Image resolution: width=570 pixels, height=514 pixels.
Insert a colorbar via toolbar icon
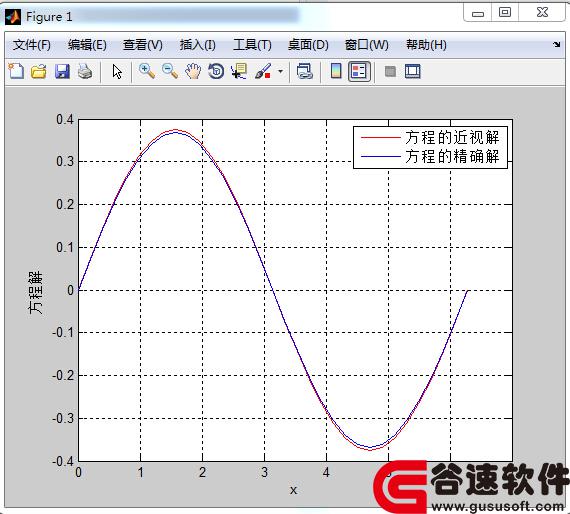click(336, 71)
